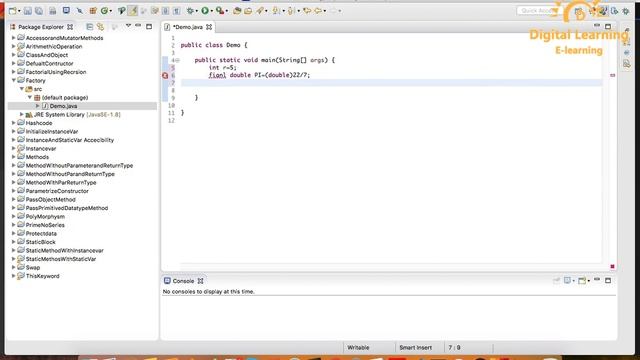The image size is (640, 360).
Task: Click the overview ruler error mark for line 6
Action: 613,75
